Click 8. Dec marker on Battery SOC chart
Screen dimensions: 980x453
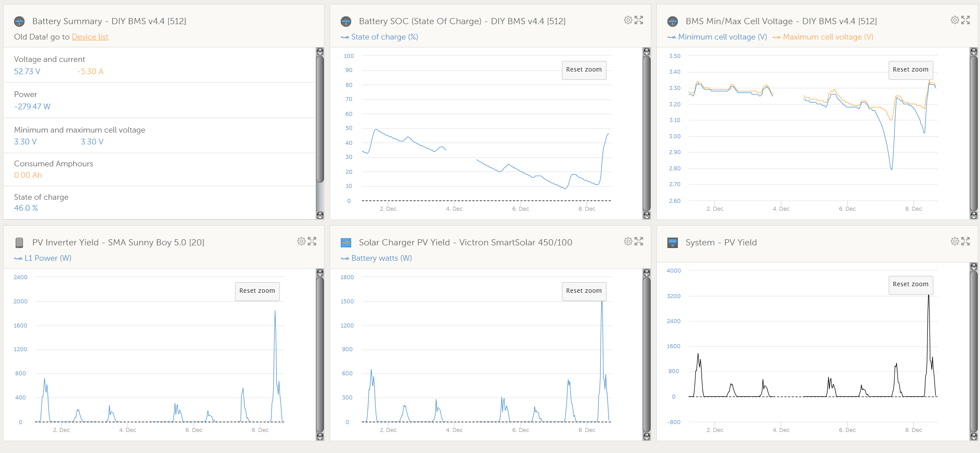point(587,209)
